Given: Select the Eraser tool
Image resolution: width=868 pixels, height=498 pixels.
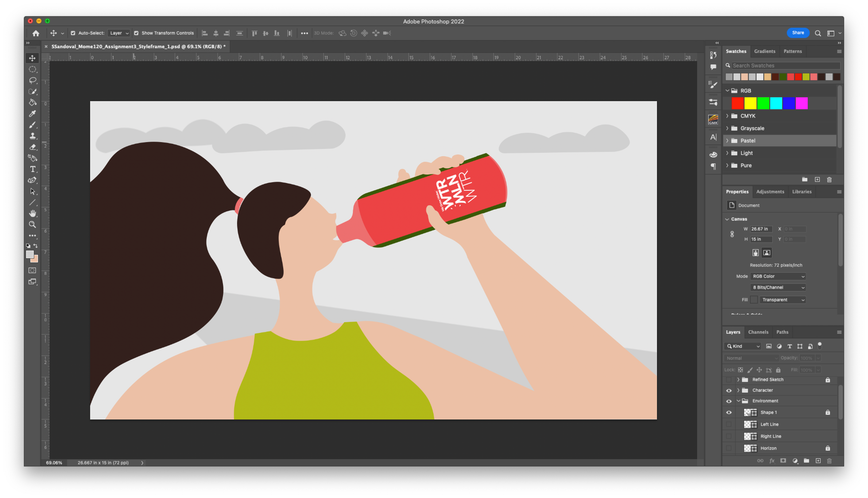Looking at the screenshot, I should point(33,147).
